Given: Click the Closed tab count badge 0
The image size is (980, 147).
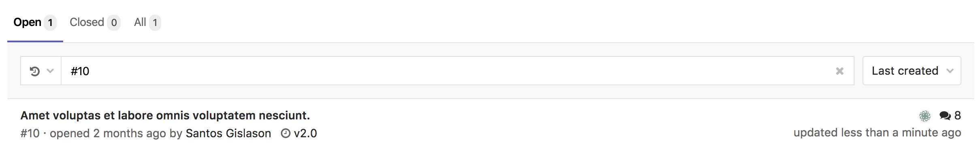Looking at the screenshot, I should (114, 23).
